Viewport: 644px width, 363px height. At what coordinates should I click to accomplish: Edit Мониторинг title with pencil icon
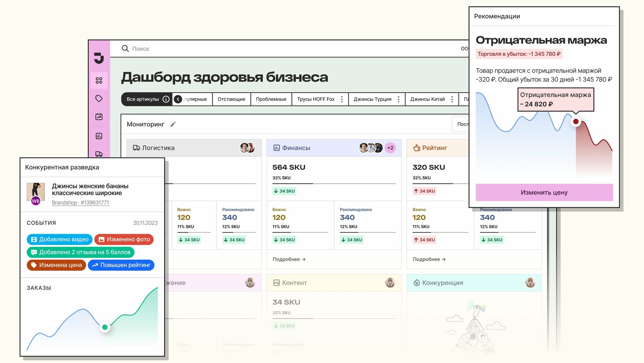click(173, 124)
